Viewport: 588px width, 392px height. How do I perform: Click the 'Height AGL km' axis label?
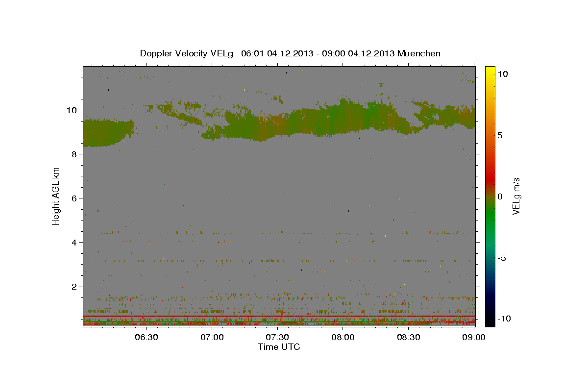56,196
